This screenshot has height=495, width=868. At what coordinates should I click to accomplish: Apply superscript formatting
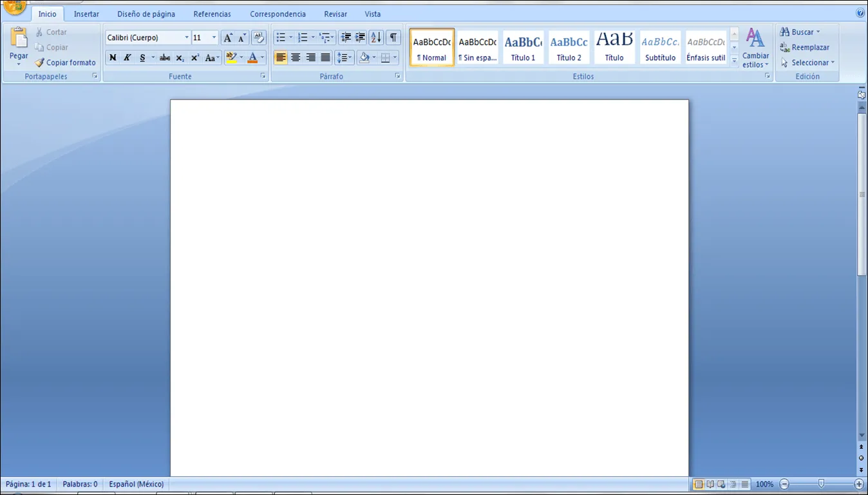pyautogui.click(x=195, y=58)
